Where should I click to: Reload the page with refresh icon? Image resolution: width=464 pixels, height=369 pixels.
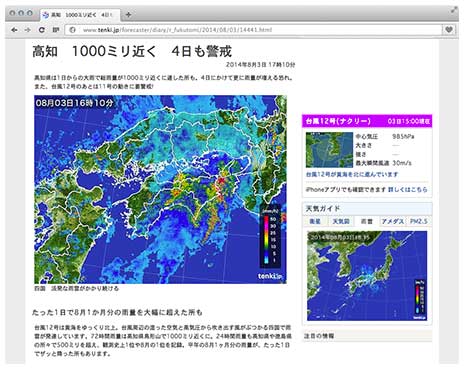[42, 30]
